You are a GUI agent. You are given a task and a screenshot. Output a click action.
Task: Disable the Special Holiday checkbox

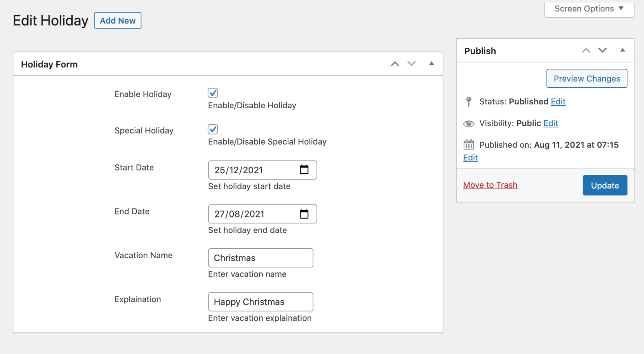point(212,129)
